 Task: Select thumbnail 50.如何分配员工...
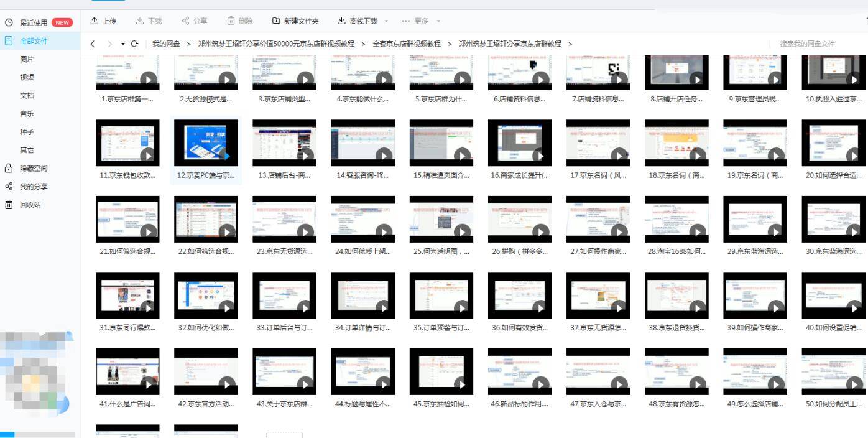(833, 371)
